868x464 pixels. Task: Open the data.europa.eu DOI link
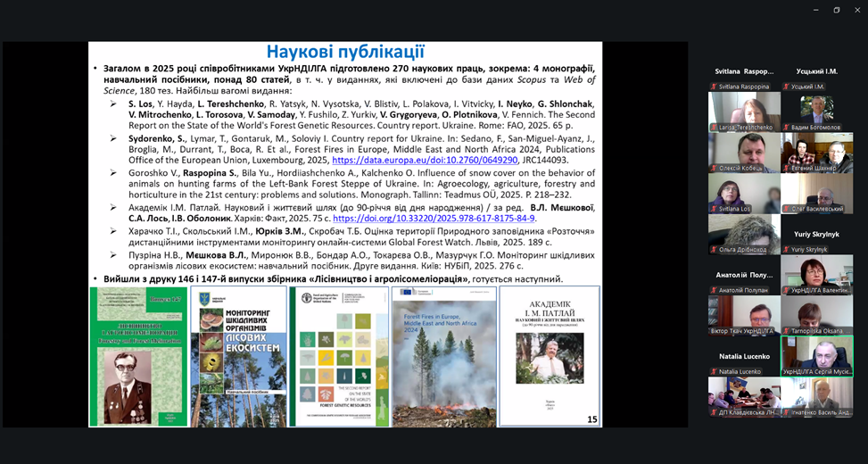(x=425, y=160)
